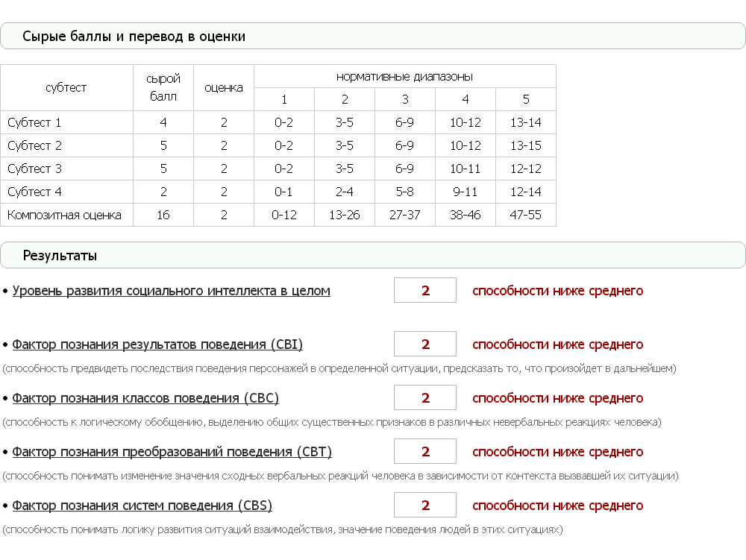Select the 'Субтест 4' row label

34,192
